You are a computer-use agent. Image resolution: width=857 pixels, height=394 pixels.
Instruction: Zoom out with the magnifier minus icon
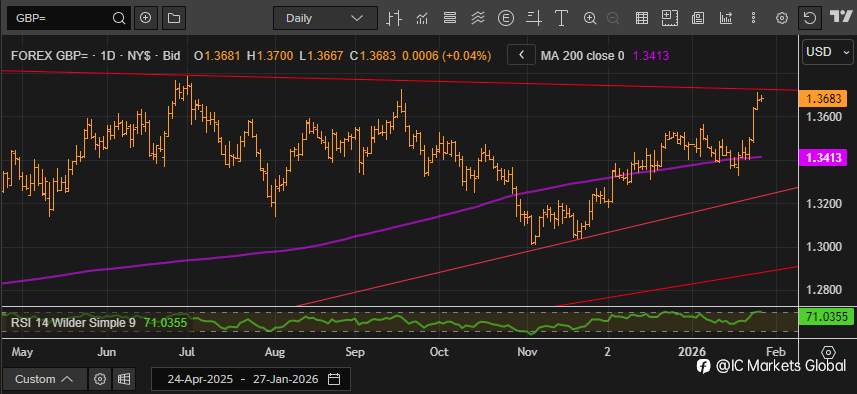pyautogui.click(x=613, y=18)
